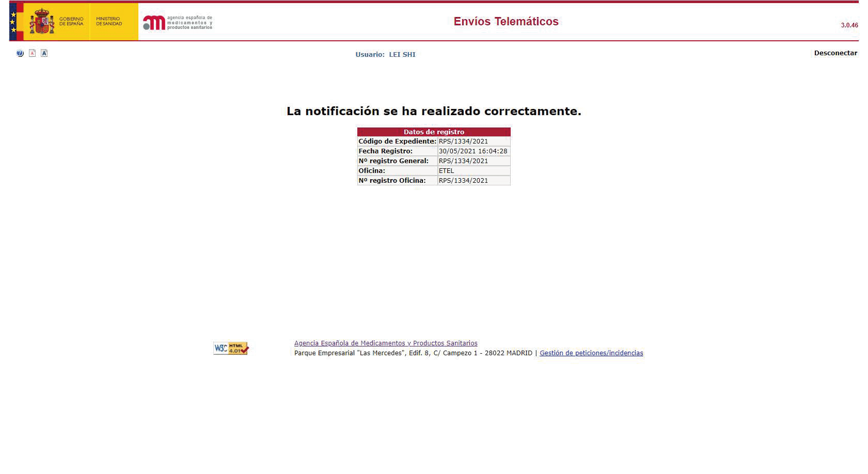The width and height of the screenshot is (868, 474).
Task: Click the version number 3.0.46
Action: [x=849, y=25]
